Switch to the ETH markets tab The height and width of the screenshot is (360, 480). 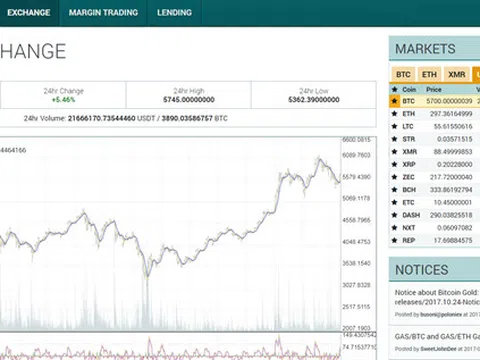pos(429,74)
